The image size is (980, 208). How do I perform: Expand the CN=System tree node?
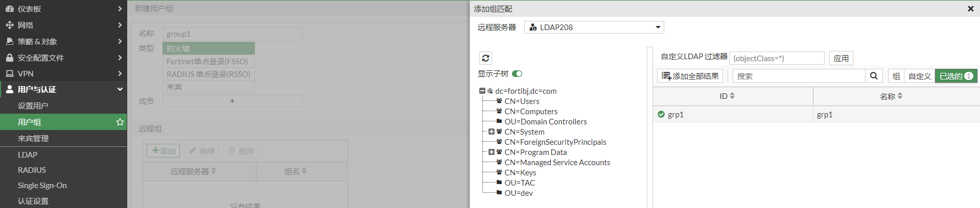coord(492,132)
